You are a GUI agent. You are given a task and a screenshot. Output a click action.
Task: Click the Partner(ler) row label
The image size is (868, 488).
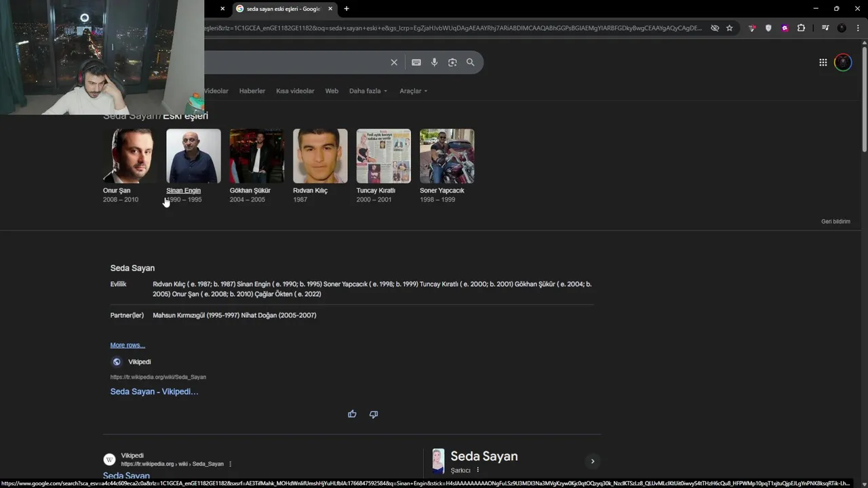click(127, 315)
